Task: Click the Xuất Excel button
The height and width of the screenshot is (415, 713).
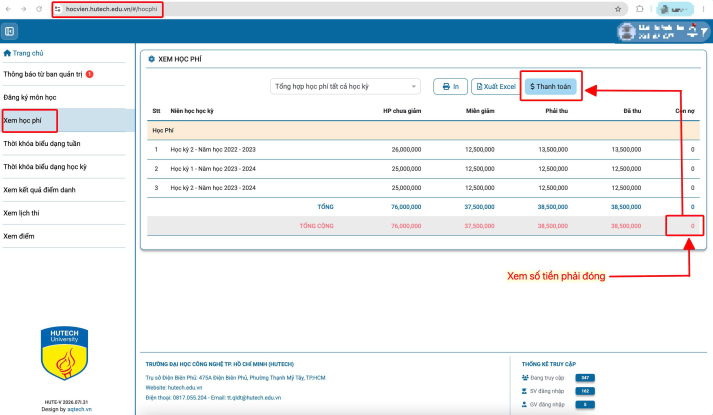Action: pos(496,86)
